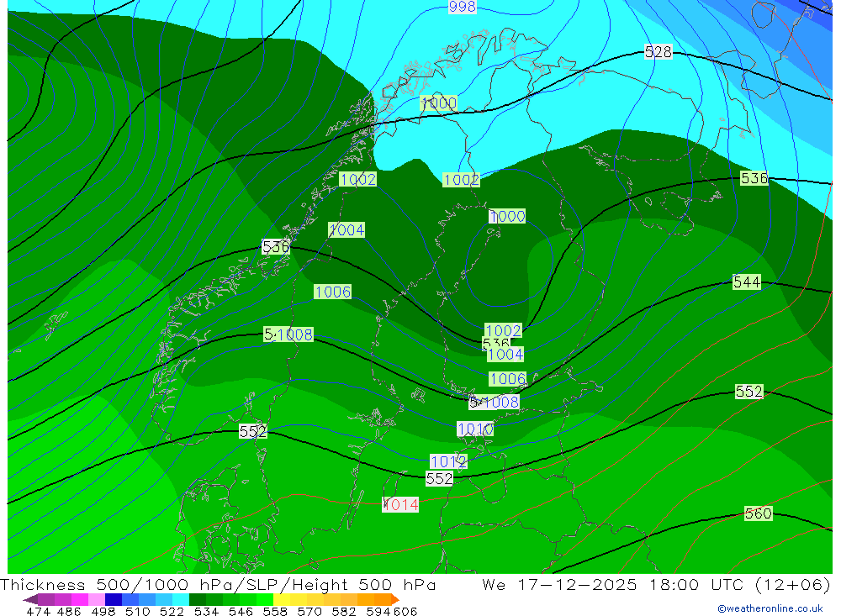Select the 544 contour label
The height and width of the screenshot is (616, 841).
pos(747,282)
